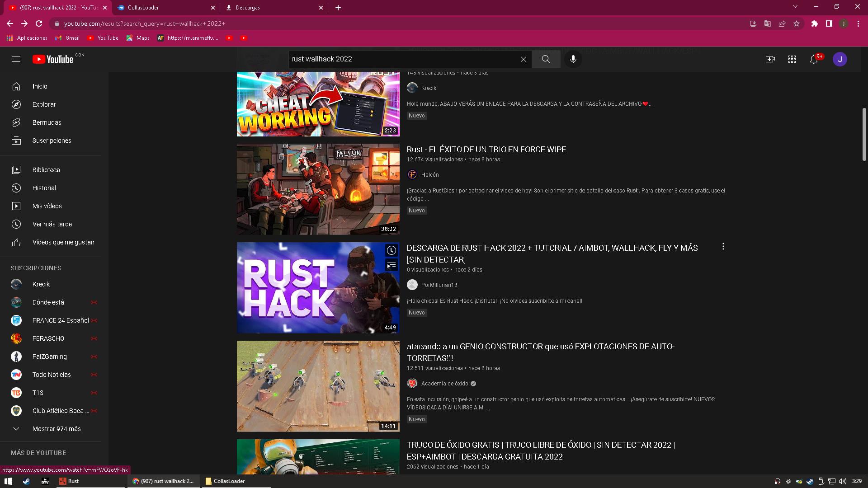Add Rust Hack video to Watch Later
The image size is (868, 488).
coord(391,250)
